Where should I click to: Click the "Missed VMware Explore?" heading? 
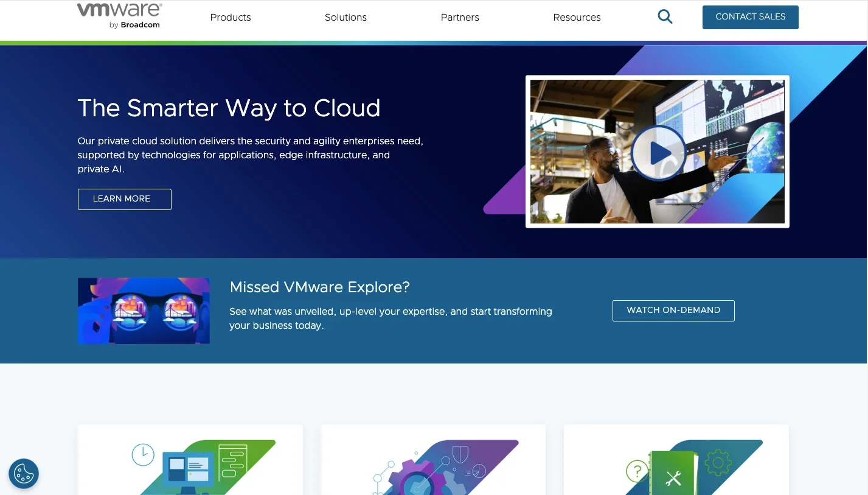pyautogui.click(x=320, y=287)
